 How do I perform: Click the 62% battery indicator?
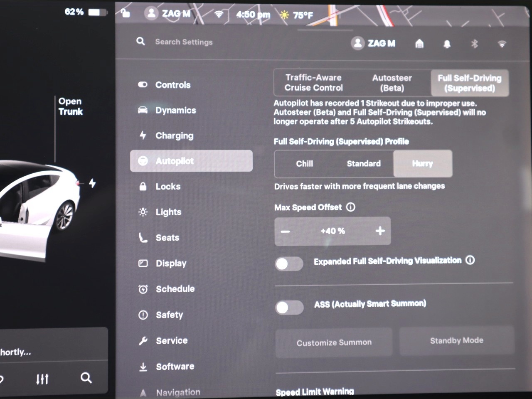tap(85, 12)
